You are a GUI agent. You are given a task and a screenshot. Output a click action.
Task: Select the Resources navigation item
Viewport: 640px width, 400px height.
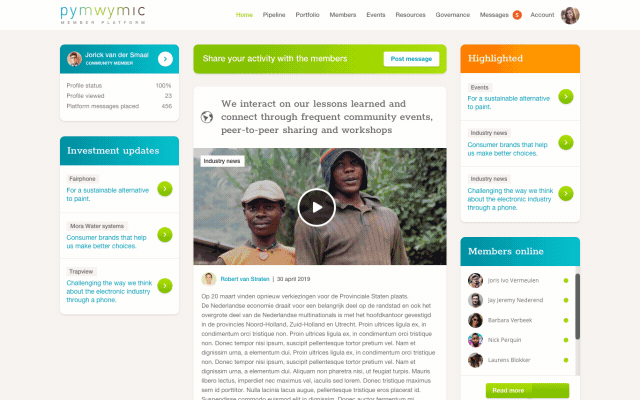pyautogui.click(x=410, y=15)
